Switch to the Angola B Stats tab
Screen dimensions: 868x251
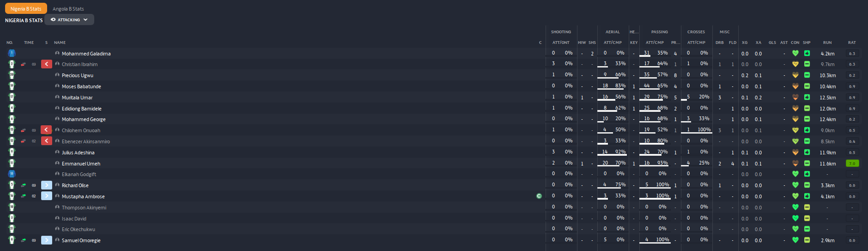click(68, 9)
